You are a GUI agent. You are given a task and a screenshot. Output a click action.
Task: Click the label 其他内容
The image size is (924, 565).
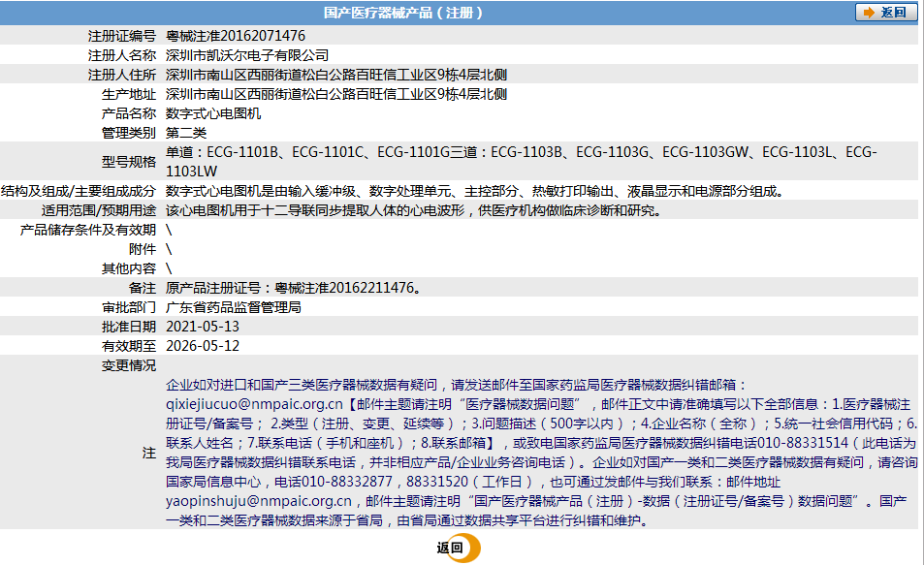(129, 268)
